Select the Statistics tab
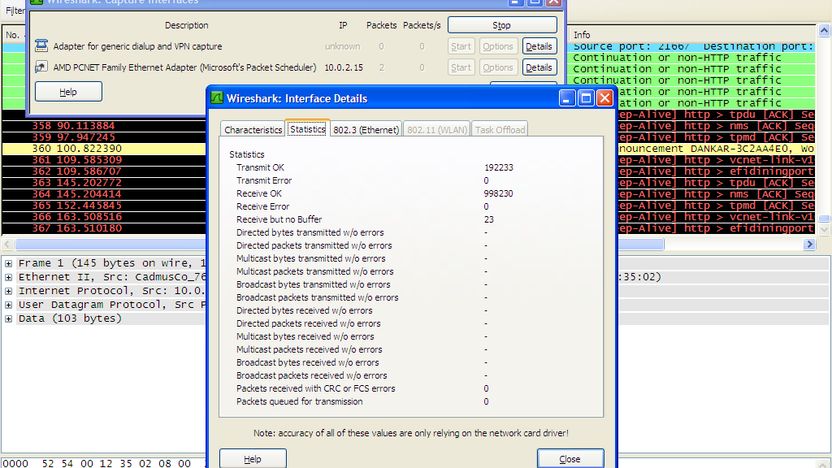 (x=307, y=129)
